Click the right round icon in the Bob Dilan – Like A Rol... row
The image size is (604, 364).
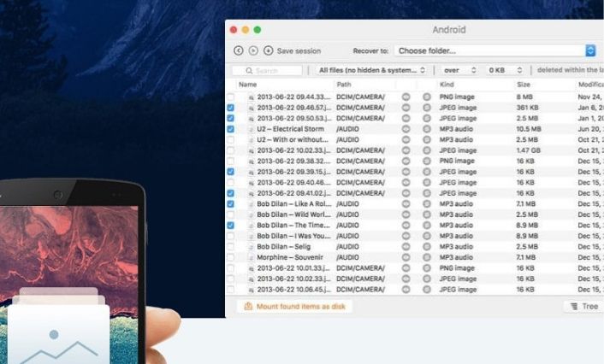coord(427,203)
